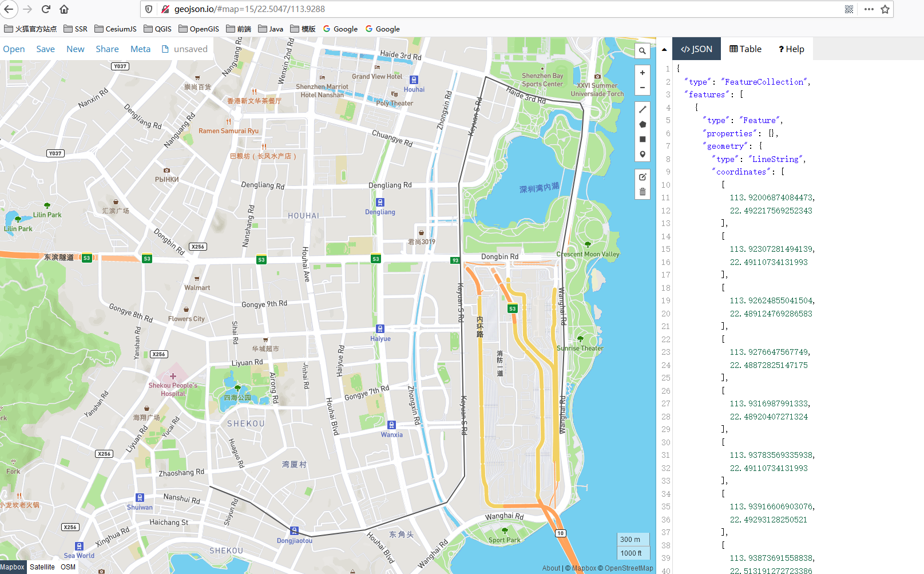Expand the Save menu
The width and height of the screenshot is (924, 574).
pos(45,49)
